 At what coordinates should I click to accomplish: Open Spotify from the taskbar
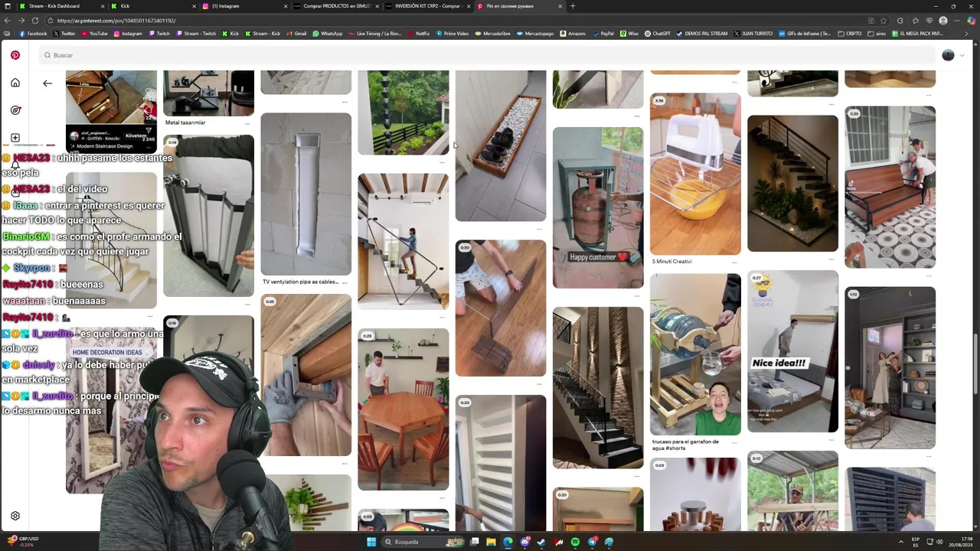tap(576, 542)
